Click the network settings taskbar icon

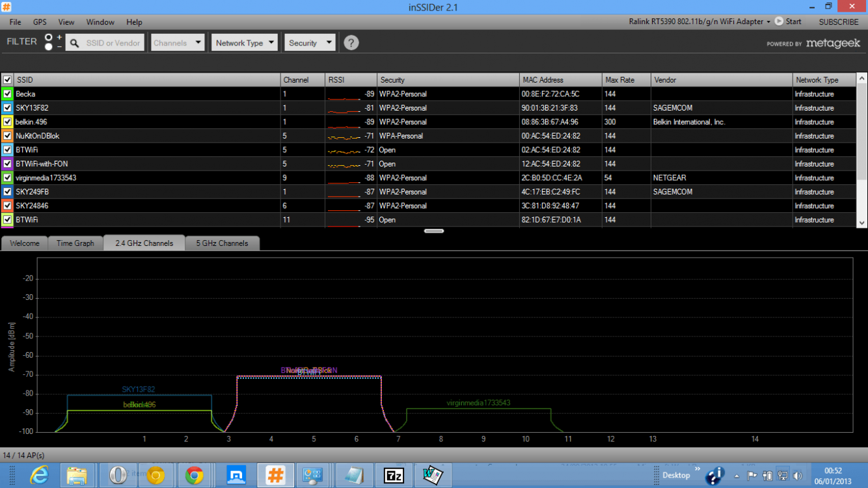click(x=313, y=476)
